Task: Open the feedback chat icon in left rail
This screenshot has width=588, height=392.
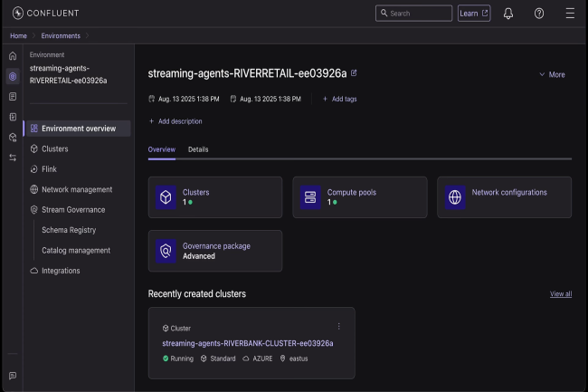Action: tap(13, 376)
